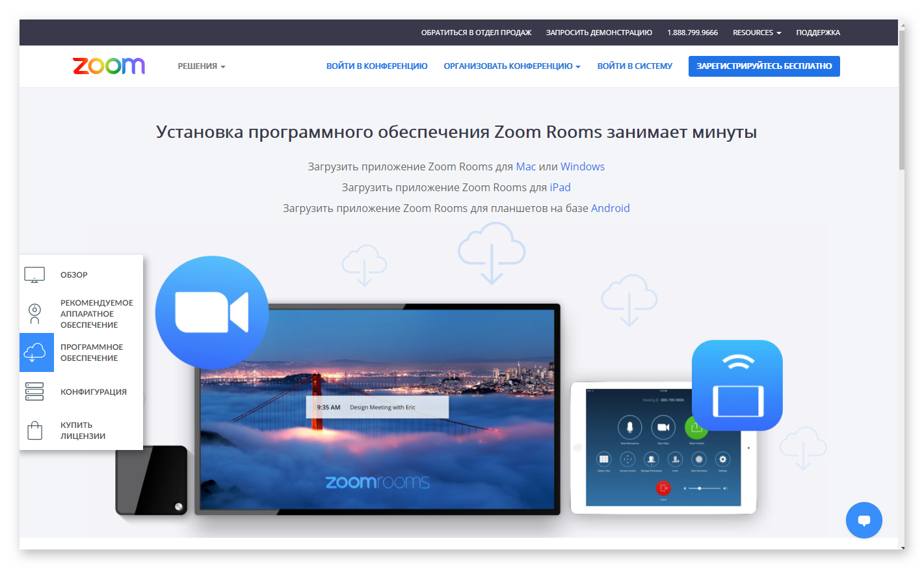
Task: Select КУПИТЬ ЛИЦЕНЗИИ in the side menu
Action: point(83,430)
